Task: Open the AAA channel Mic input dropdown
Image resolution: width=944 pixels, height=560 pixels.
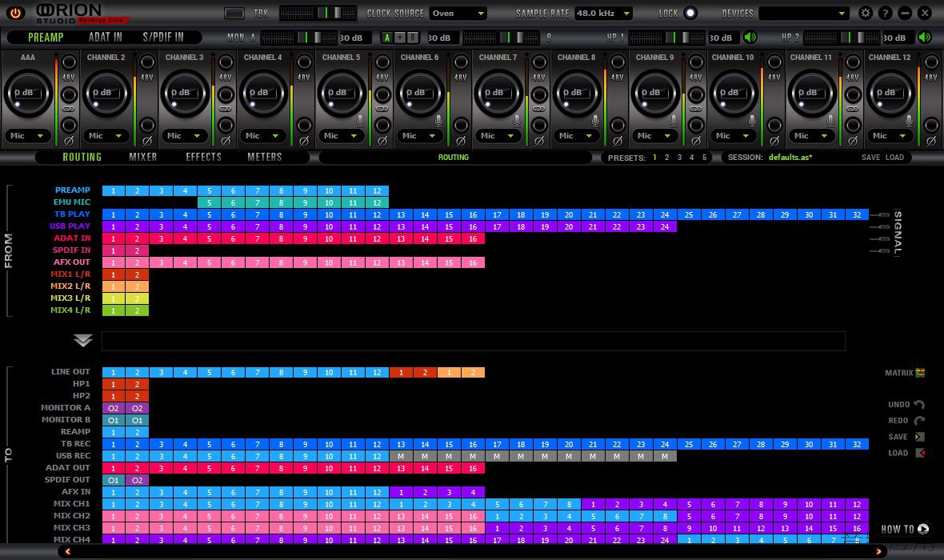Action: coord(27,135)
